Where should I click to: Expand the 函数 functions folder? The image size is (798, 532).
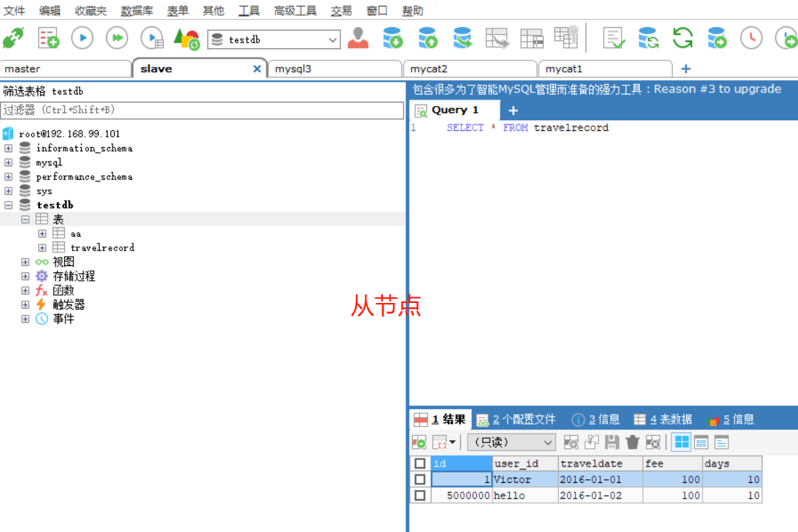(x=26, y=290)
